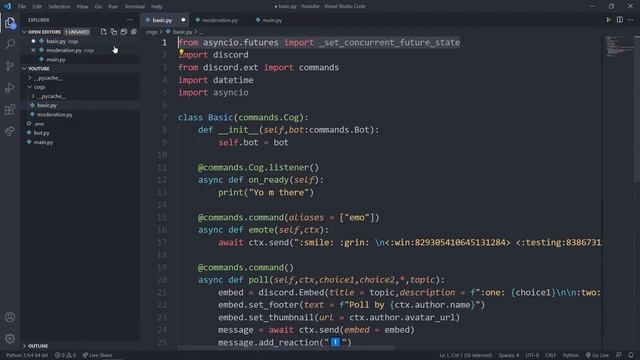The width and height of the screenshot is (640, 360).
Task: Open the Help menu
Action: click(x=157, y=7)
